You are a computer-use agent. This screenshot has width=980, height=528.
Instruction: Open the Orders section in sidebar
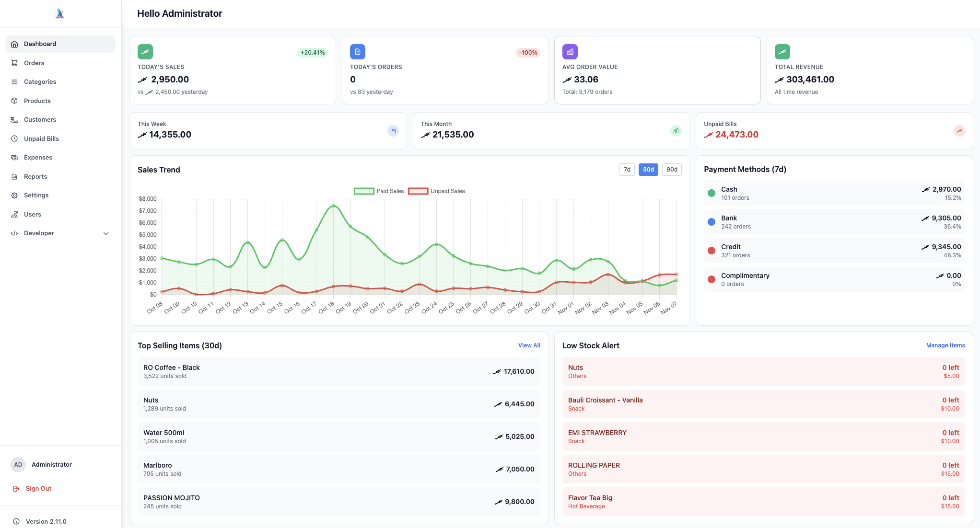(x=34, y=63)
